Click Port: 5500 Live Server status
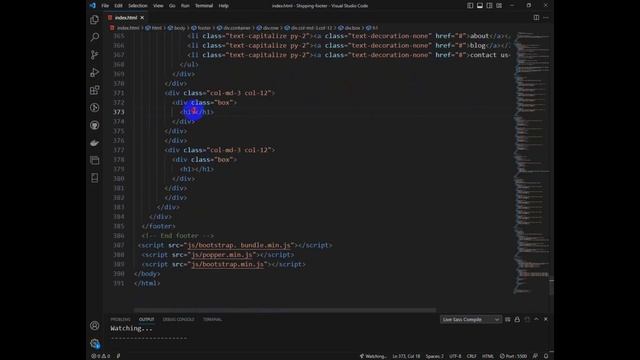 [x=513, y=356]
